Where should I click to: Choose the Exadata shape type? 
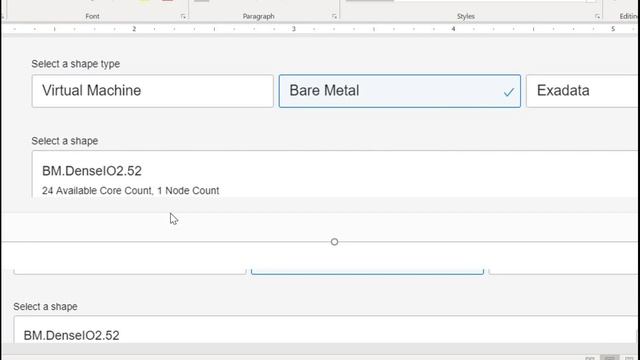point(583,91)
